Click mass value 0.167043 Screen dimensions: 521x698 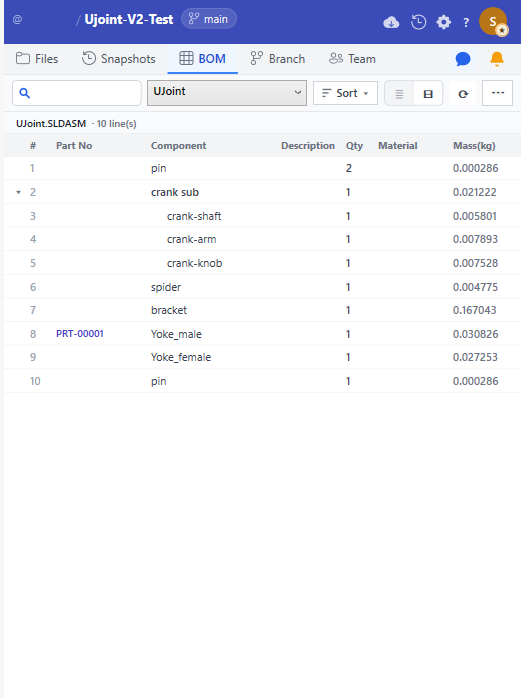tap(474, 310)
